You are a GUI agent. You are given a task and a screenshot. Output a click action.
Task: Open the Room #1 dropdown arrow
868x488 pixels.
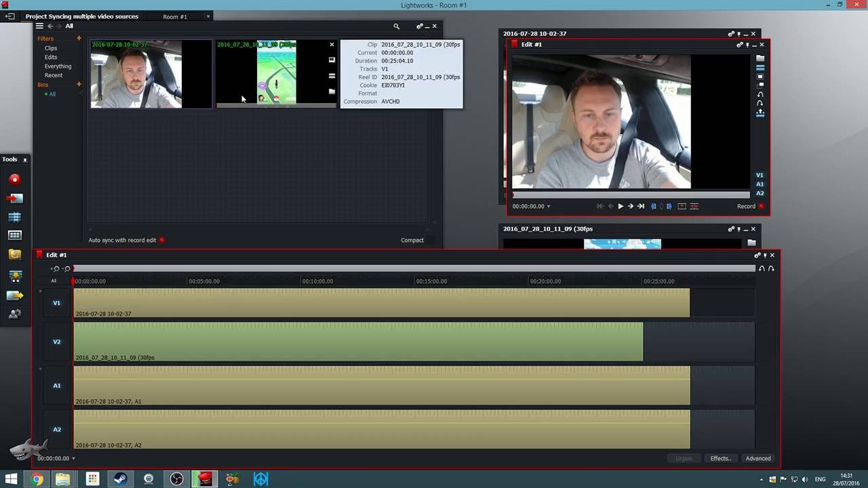pyautogui.click(x=208, y=16)
